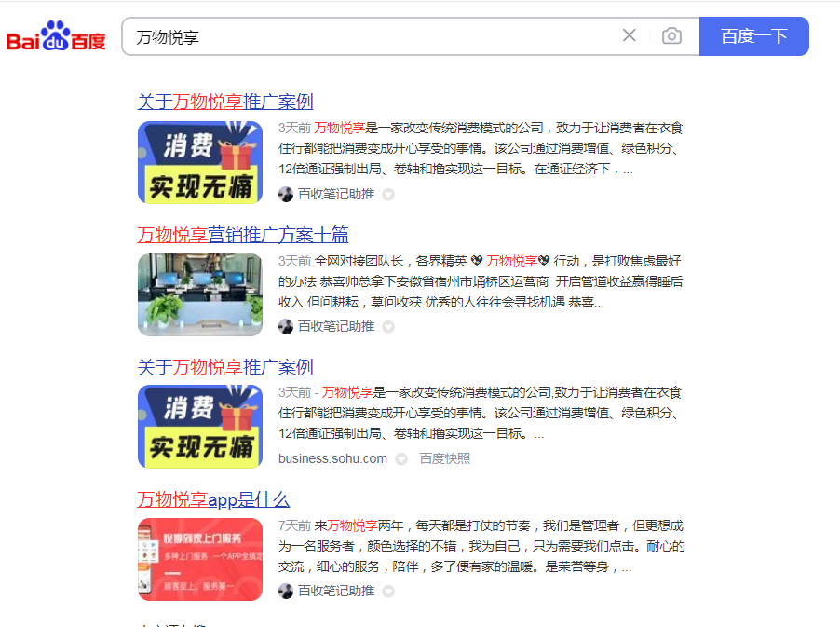Click snippet text starting 7天前 来万物悦享两年
This screenshot has height=627, width=840.
(x=481, y=546)
